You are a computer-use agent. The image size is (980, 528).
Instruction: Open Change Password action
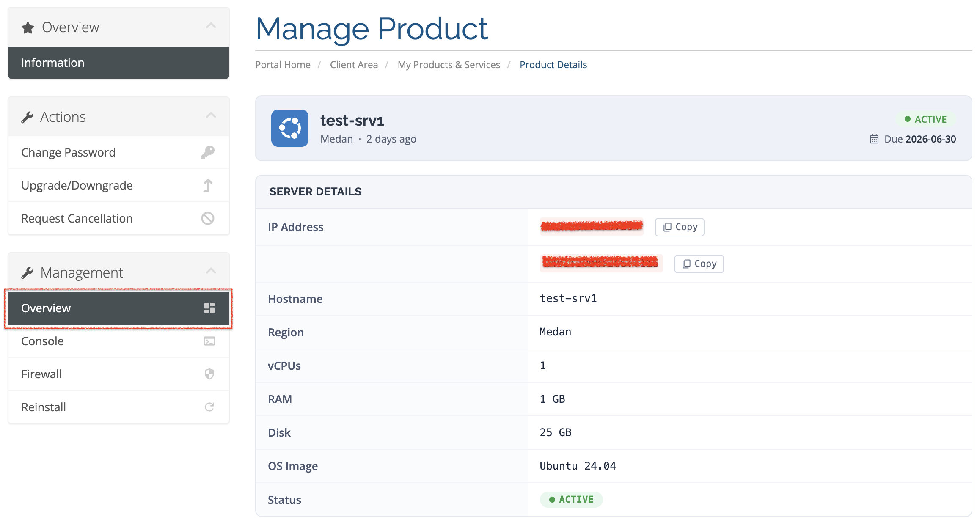(118, 152)
